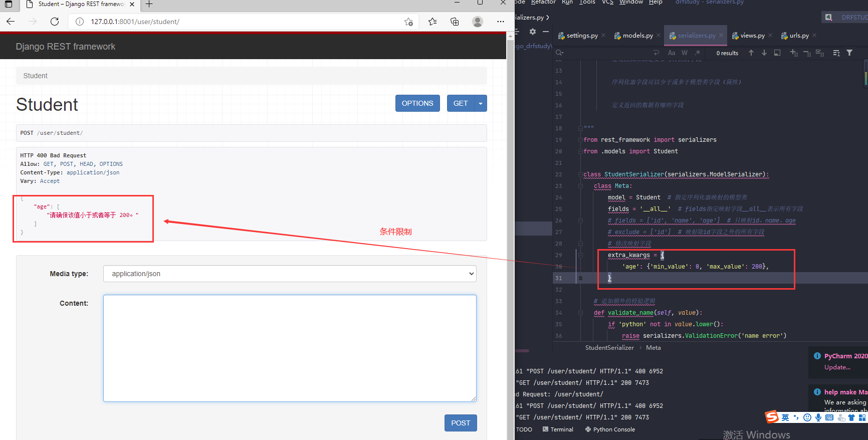The image size is (868, 440).
Task: Click the blue GET button
Action: point(461,103)
